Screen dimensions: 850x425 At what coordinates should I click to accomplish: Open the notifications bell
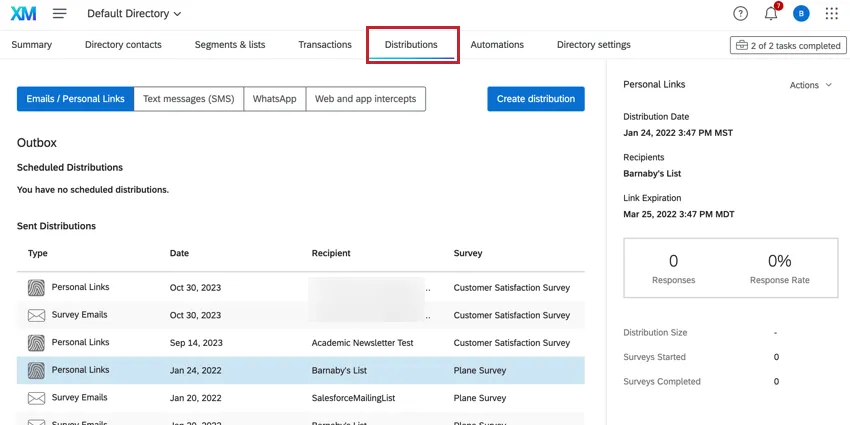click(771, 14)
